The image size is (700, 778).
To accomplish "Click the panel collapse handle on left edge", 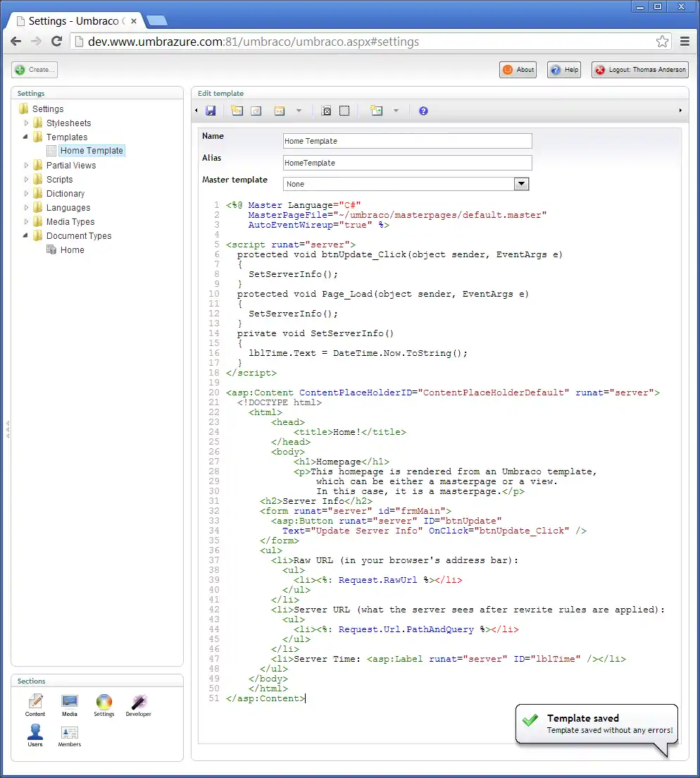I will coord(8,429).
